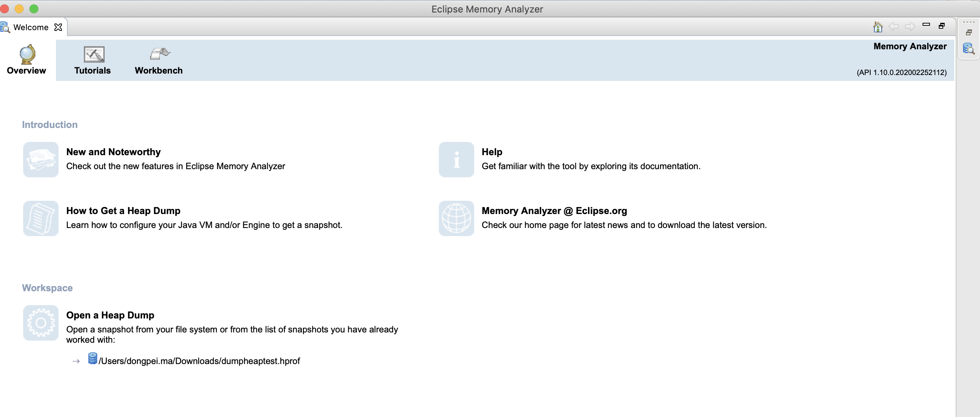Select the Overview globe icon
This screenshot has height=417, width=980.
[26, 54]
